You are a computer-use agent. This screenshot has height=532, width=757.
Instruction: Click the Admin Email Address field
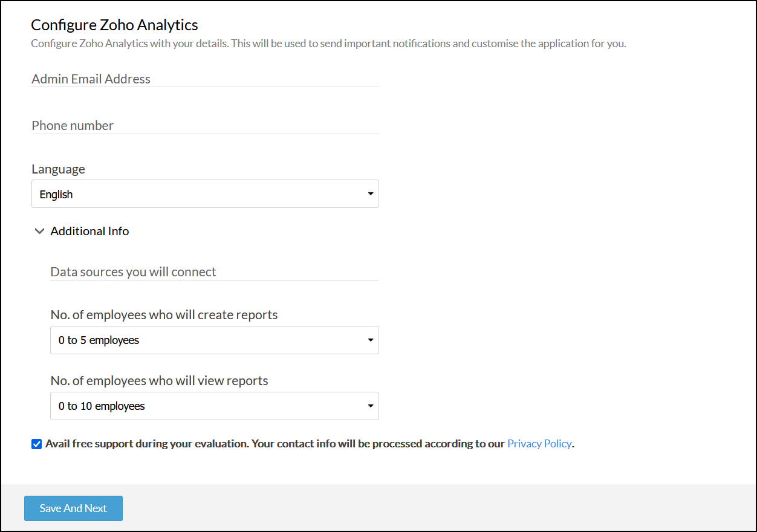pos(205,79)
